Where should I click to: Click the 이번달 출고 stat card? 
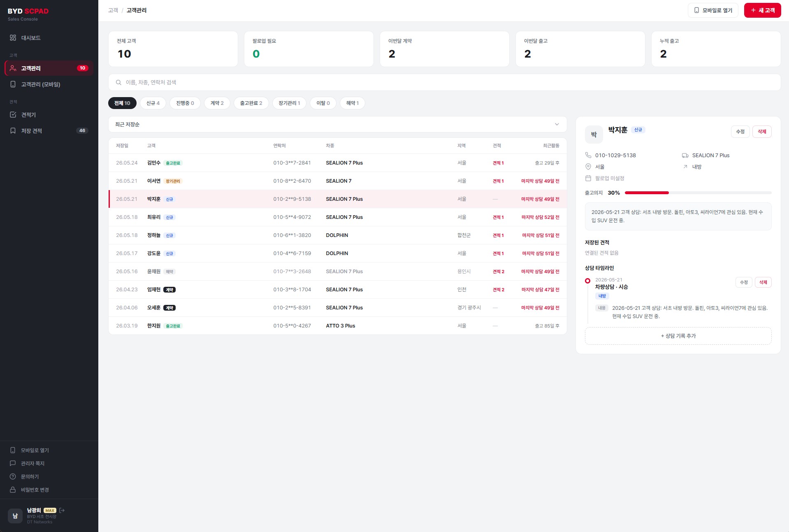click(x=580, y=49)
